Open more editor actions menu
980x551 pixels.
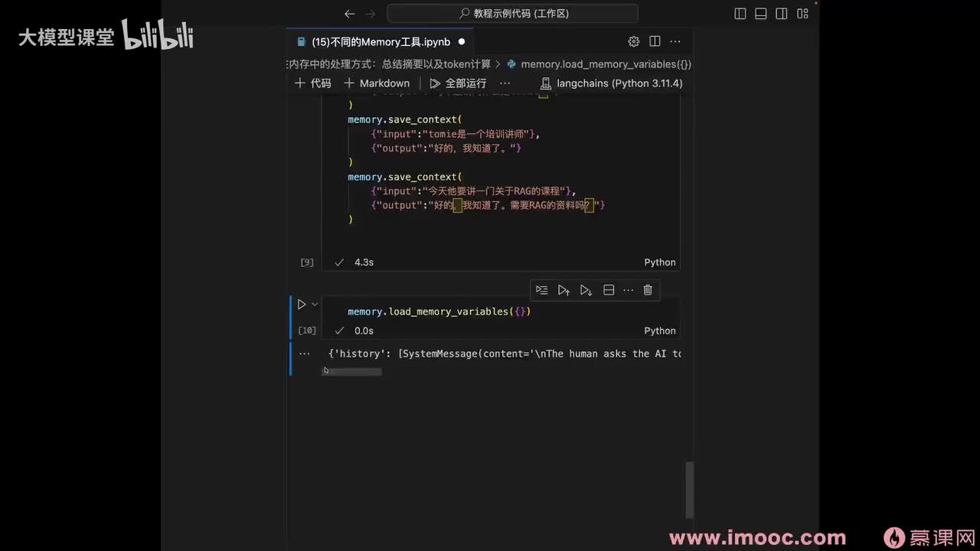[675, 41]
